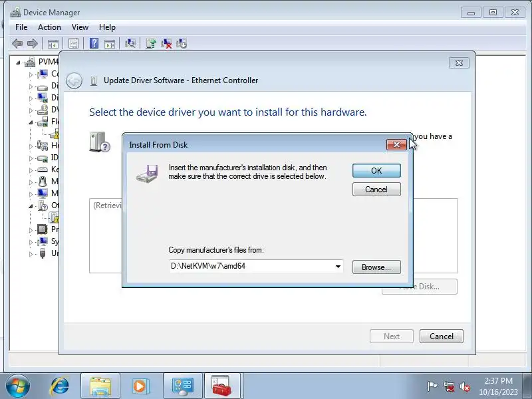Open Windows Media Player from taskbar
The width and height of the screenshot is (532, 399).
140,386
